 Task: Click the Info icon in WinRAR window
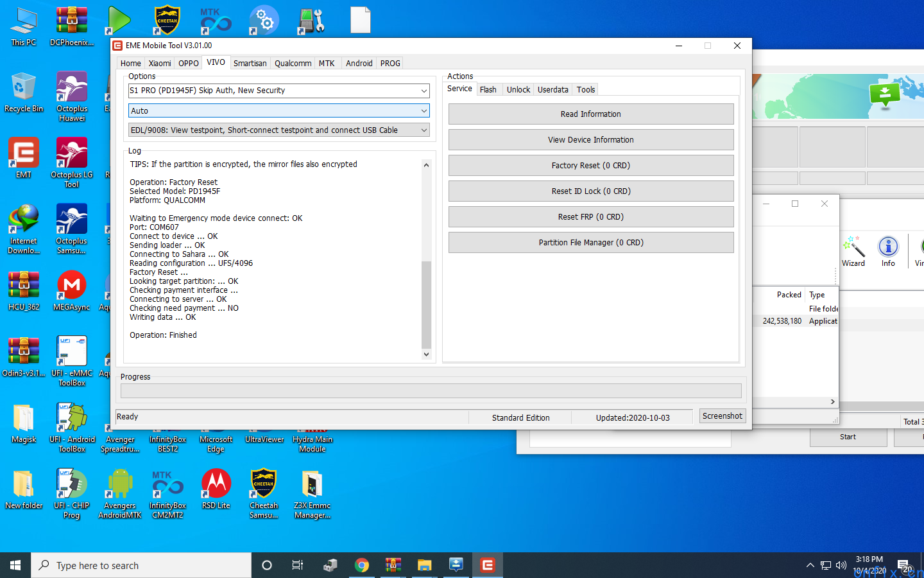(888, 251)
